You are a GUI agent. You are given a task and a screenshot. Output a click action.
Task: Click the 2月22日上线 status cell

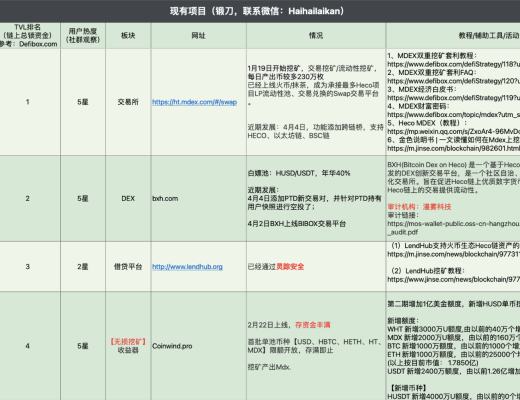pos(316,346)
